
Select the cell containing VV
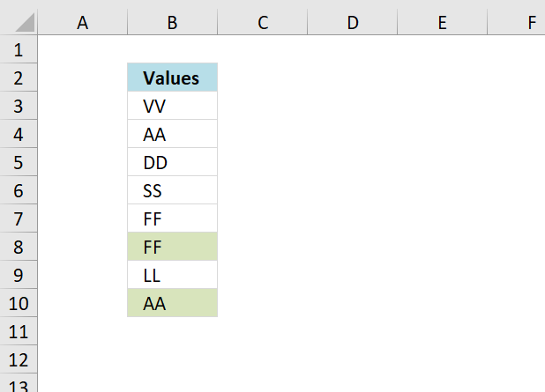[172, 106]
